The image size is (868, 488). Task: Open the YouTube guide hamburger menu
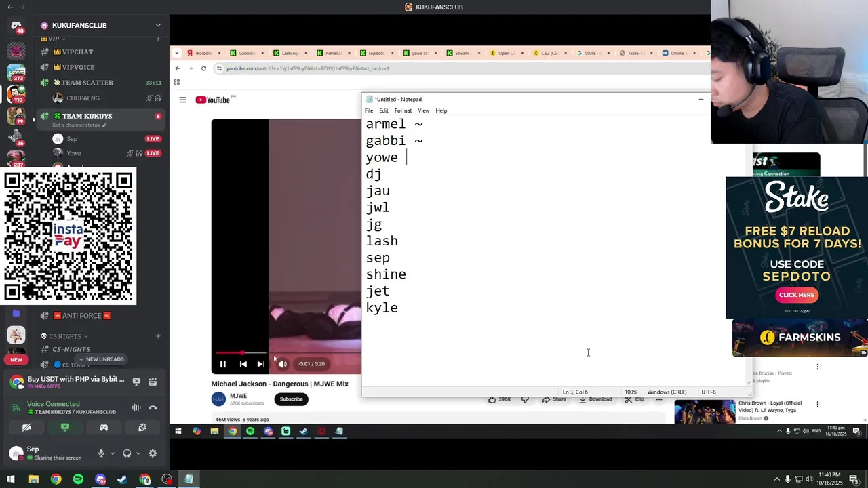(x=182, y=100)
